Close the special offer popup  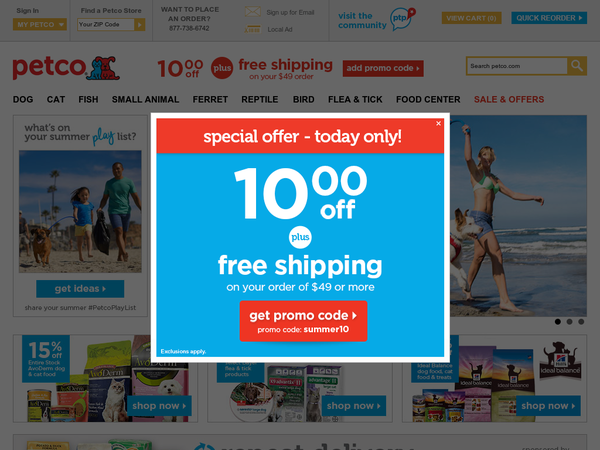point(439,123)
